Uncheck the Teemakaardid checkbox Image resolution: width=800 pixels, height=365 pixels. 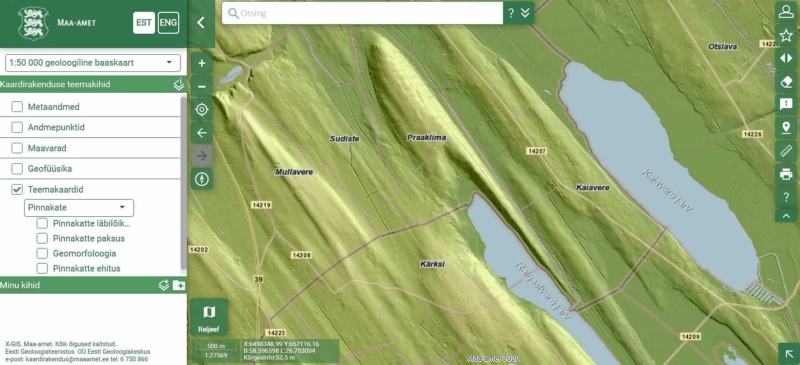17,189
